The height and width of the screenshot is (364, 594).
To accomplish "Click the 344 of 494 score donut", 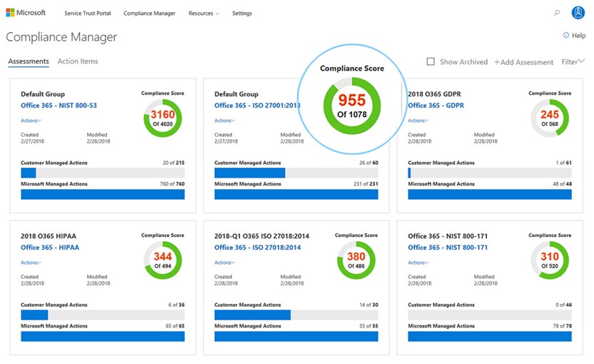I will 163,261.
